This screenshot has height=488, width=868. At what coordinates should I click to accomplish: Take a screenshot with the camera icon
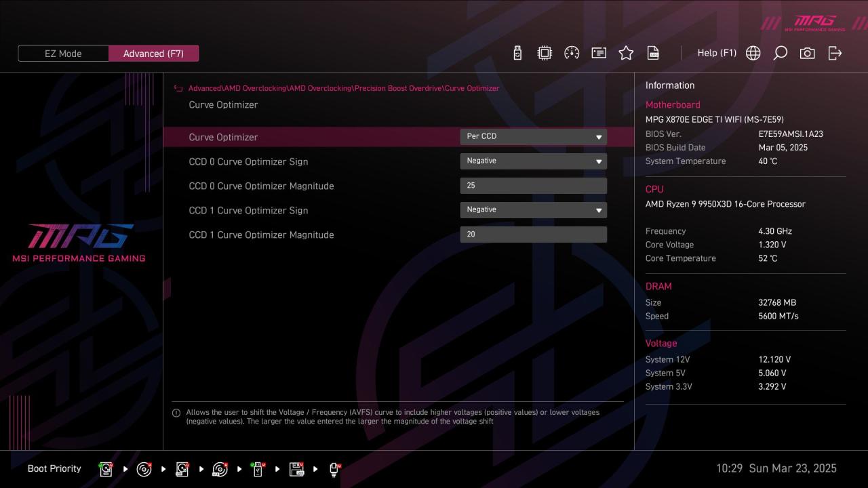pyautogui.click(x=807, y=53)
